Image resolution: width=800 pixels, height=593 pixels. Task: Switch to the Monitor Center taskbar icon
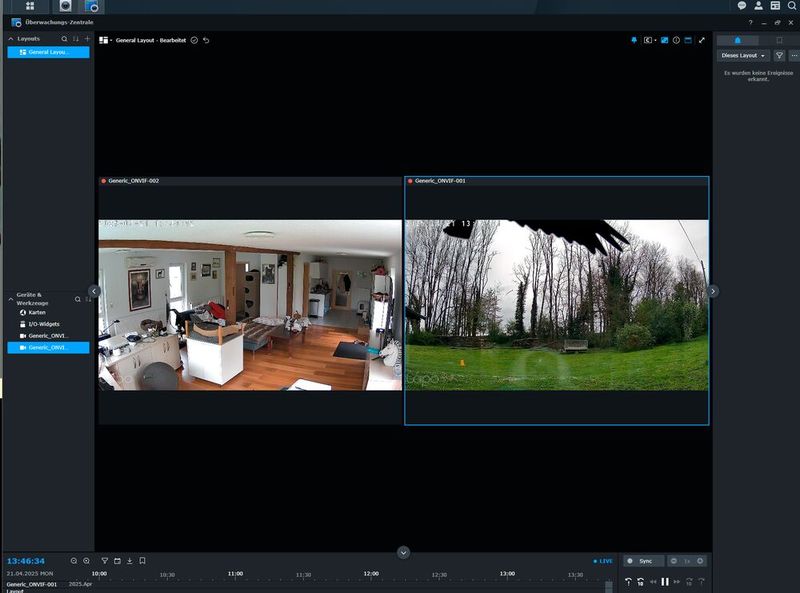pyautogui.click(x=92, y=6)
